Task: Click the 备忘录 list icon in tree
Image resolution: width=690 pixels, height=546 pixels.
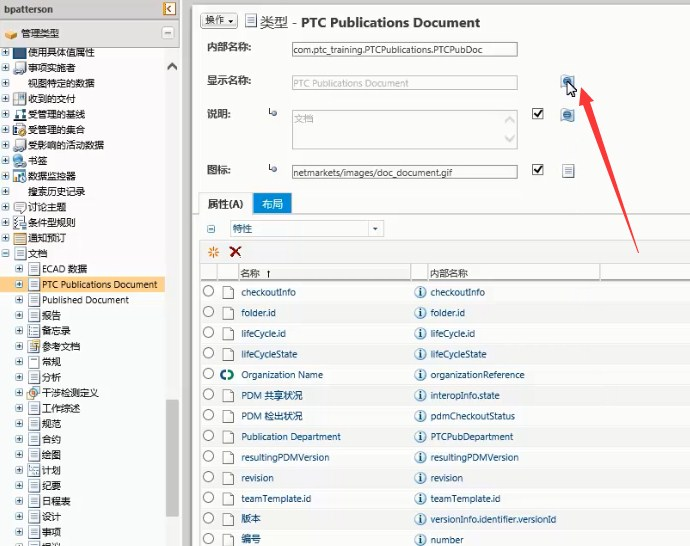Action: coord(34,331)
